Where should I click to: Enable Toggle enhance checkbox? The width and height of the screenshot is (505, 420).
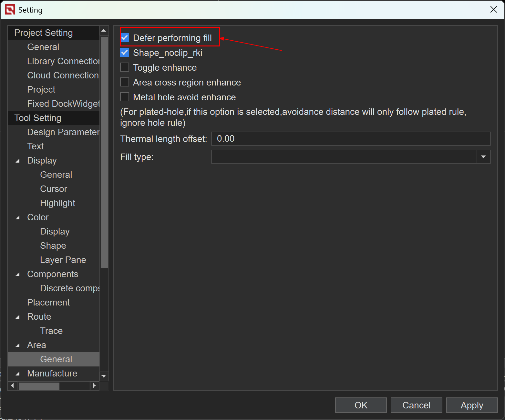[125, 67]
